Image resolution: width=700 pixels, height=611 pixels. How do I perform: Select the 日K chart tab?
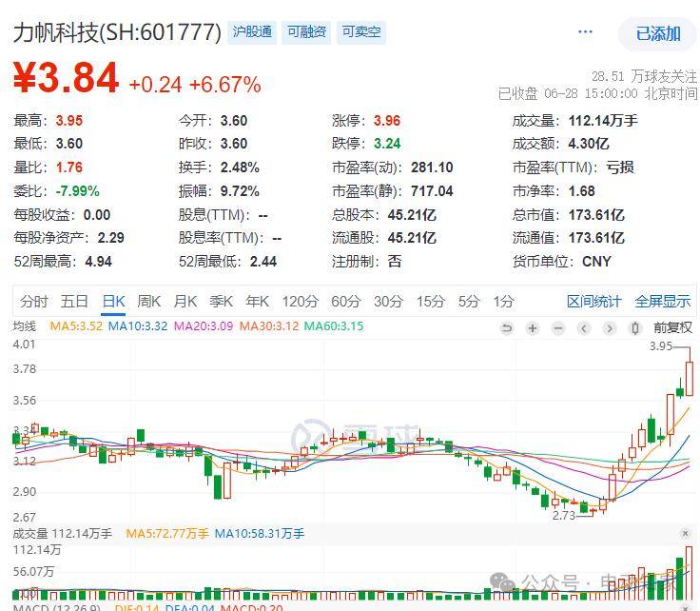coord(113,302)
